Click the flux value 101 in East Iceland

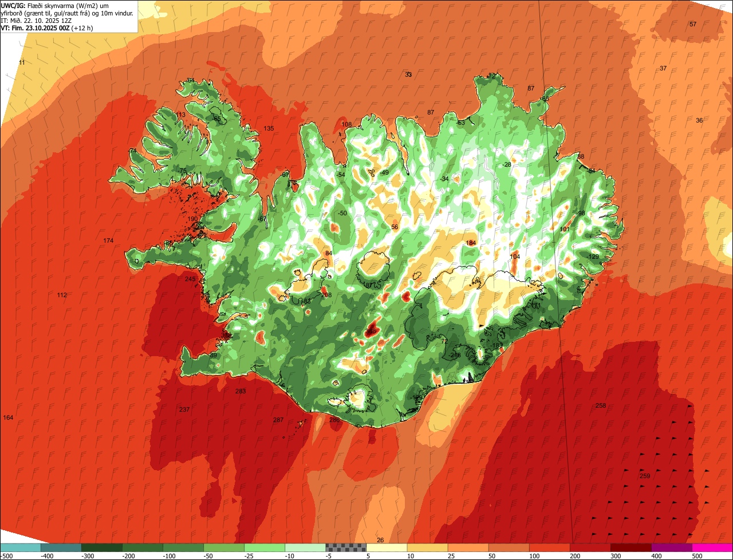click(565, 229)
